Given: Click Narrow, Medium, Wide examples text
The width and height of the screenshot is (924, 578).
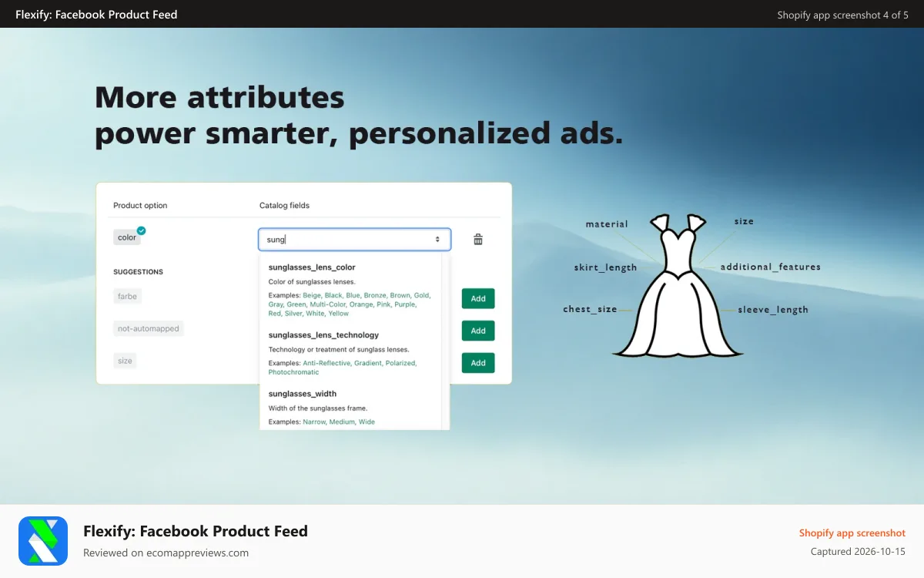Looking at the screenshot, I should point(339,422).
